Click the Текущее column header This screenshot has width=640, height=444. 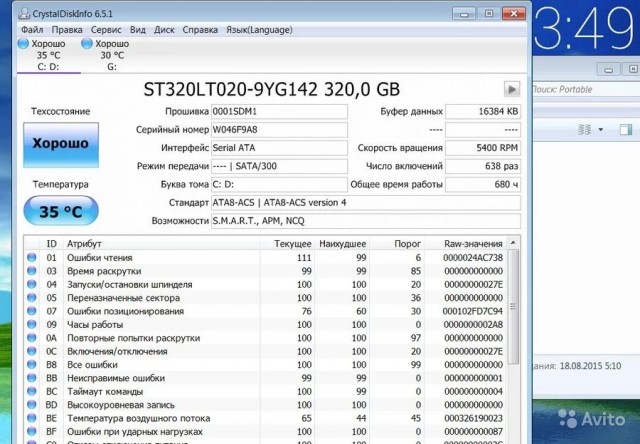click(287, 244)
